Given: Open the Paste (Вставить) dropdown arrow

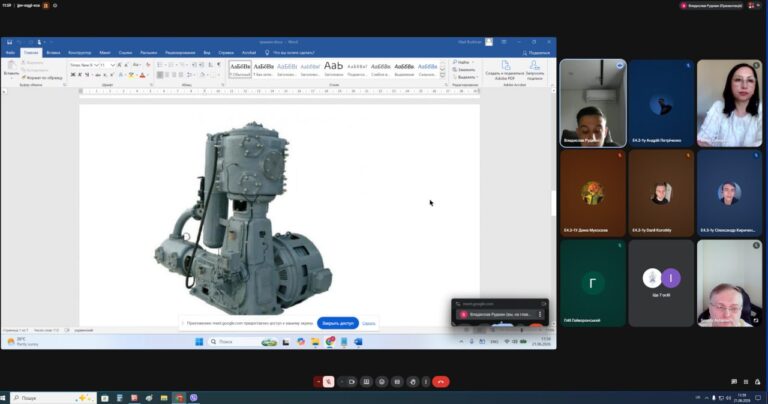Looking at the screenshot, I should tap(12, 78).
